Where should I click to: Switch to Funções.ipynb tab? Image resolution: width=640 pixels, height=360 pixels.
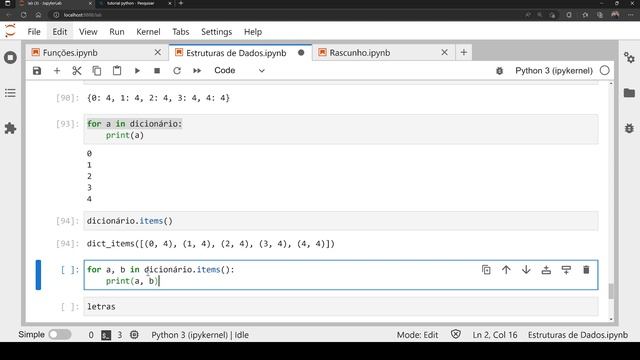[x=97, y=53]
